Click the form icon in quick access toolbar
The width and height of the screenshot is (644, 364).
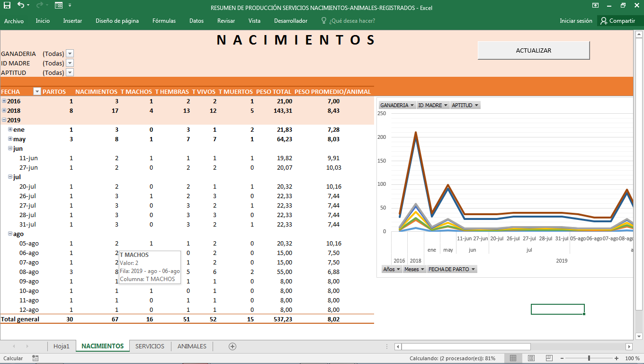click(x=59, y=6)
